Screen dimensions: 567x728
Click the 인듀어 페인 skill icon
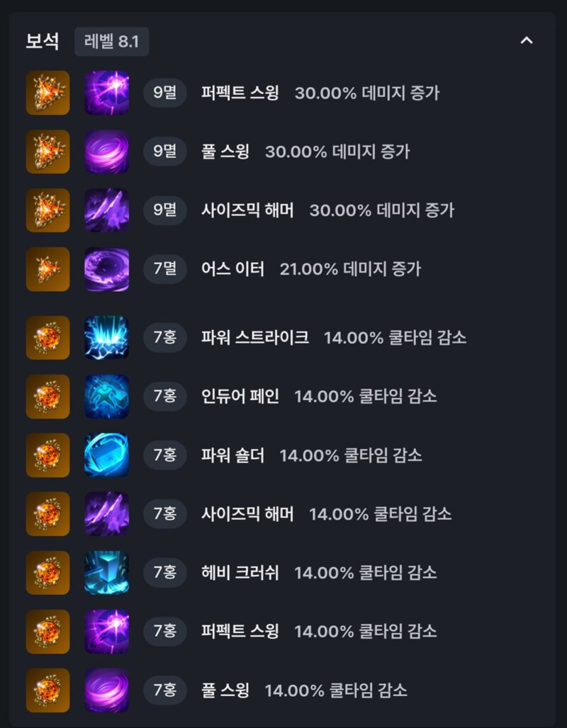(x=107, y=397)
